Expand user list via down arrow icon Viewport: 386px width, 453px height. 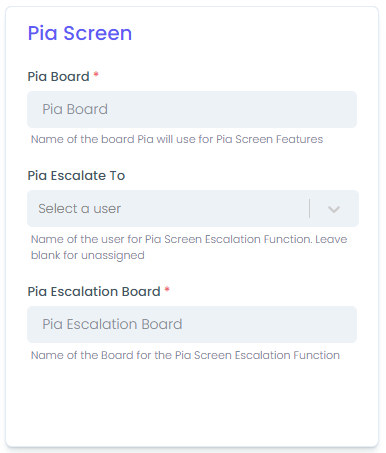(334, 209)
